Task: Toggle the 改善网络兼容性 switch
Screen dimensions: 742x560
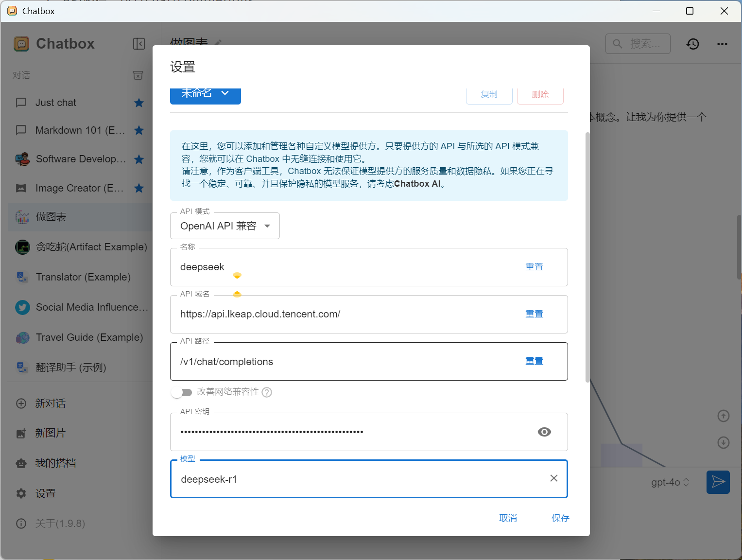Action: coord(182,392)
